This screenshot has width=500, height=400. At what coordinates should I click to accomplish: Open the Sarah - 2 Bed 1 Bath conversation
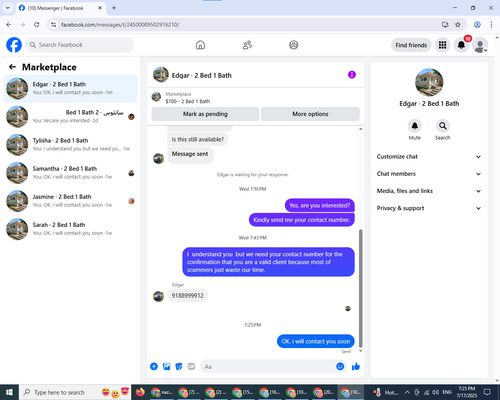[x=70, y=229]
